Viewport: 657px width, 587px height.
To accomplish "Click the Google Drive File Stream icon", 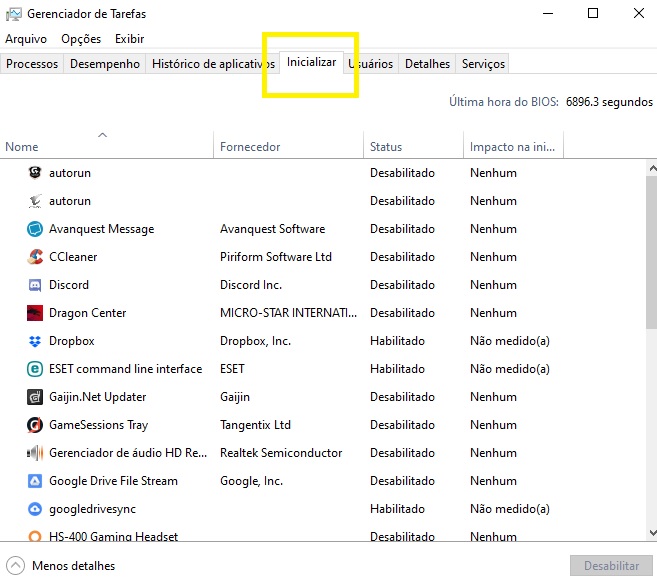I will pyautogui.click(x=35, y=481).
